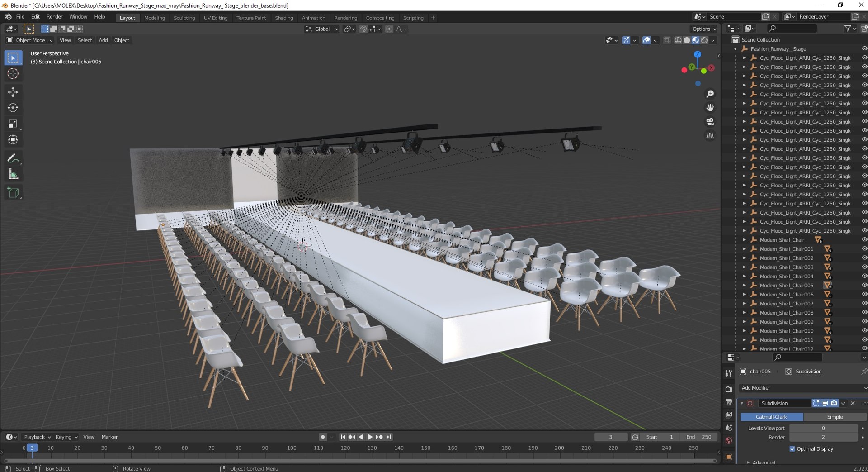Open the Object Mode dropdown
The height and width of the screenshot is (472, 868).
tap(29, 40)
